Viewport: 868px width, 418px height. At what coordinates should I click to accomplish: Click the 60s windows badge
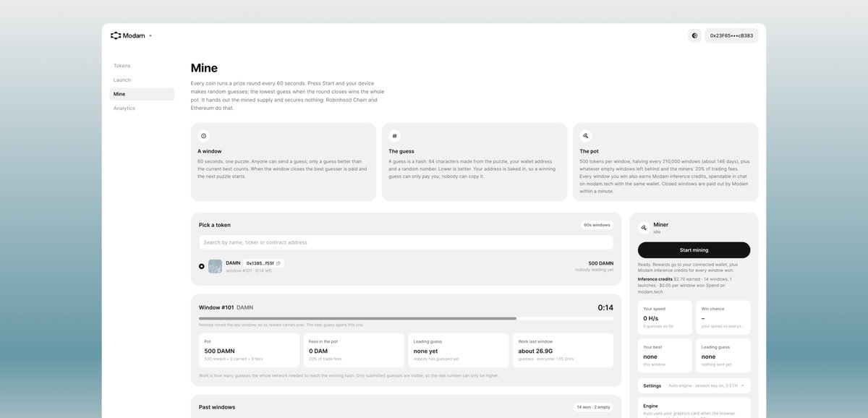(x=597, y=225)
